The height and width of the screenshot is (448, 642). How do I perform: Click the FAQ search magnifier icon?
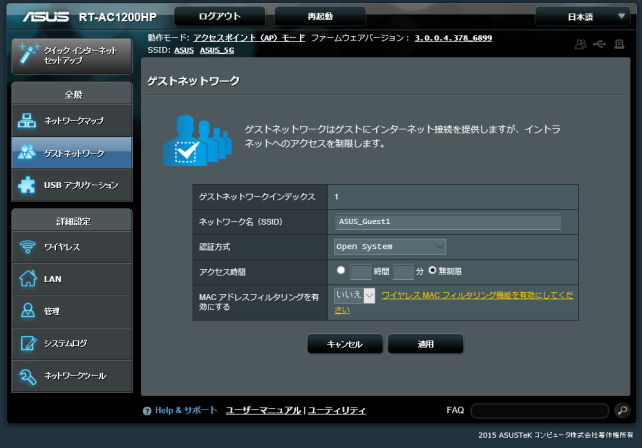tap(622, 410)
